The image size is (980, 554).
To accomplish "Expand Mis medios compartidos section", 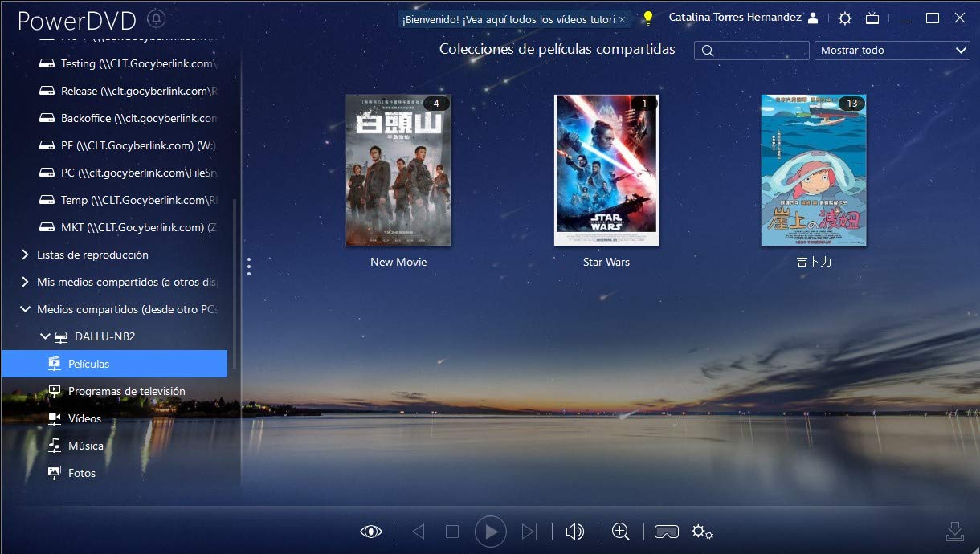I will pos(26,282).
